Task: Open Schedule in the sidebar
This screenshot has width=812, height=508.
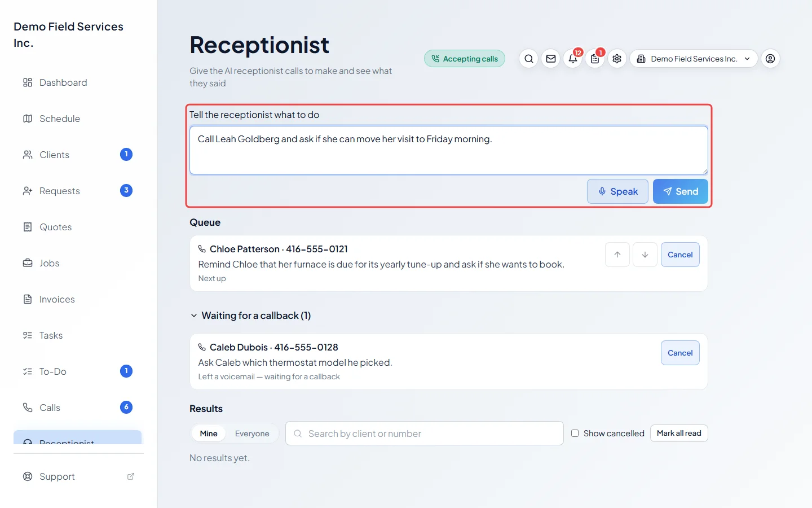Action: coord(78,119)
